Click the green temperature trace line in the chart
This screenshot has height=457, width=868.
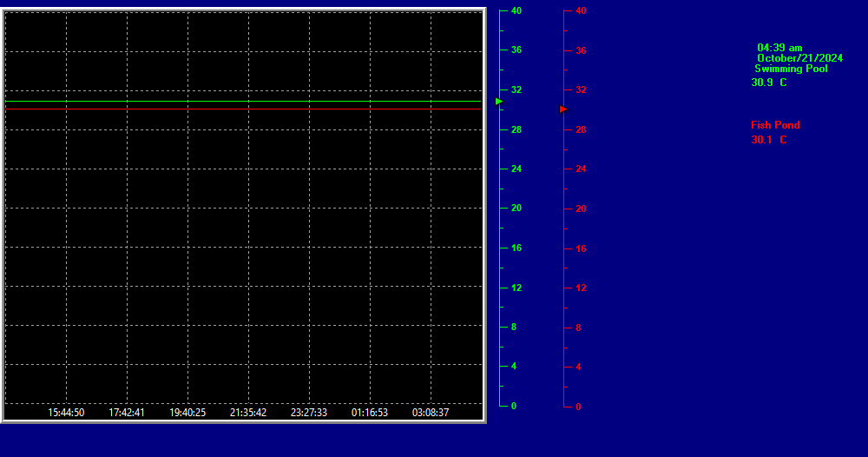point(243,102)
